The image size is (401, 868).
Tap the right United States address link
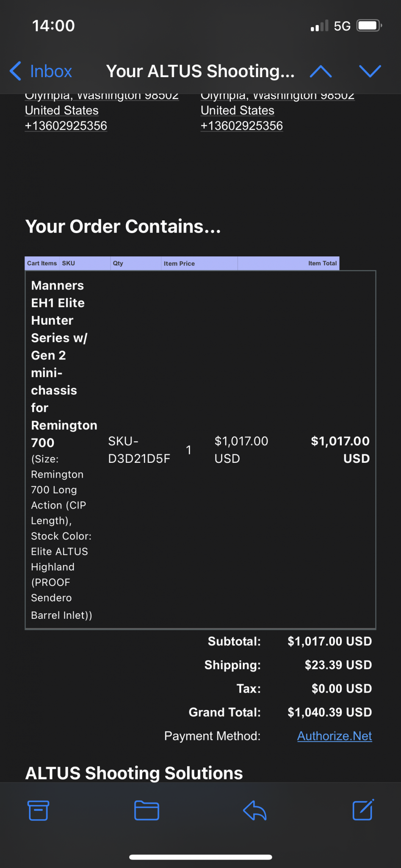[x=238, y=110]
